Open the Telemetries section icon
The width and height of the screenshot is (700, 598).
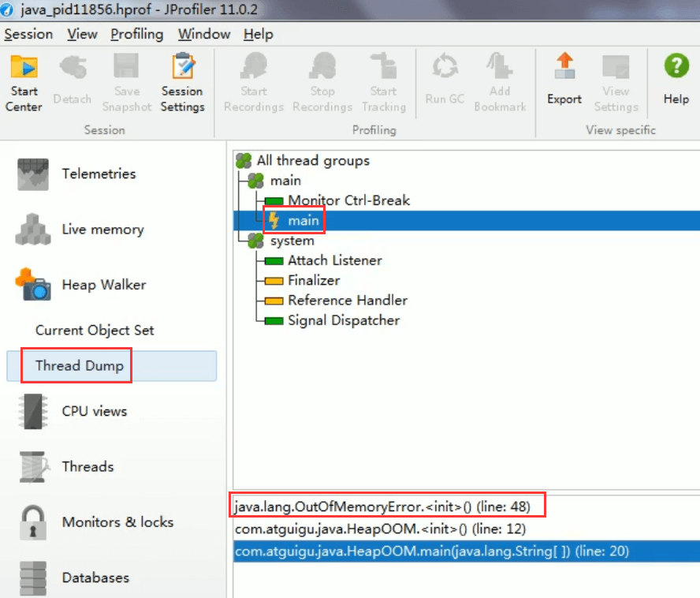coord(33,174)
